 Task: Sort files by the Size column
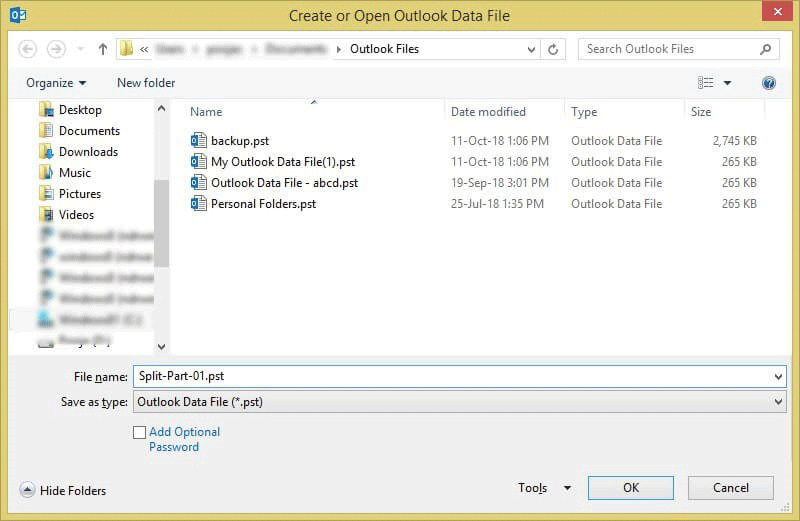(701, 112)
